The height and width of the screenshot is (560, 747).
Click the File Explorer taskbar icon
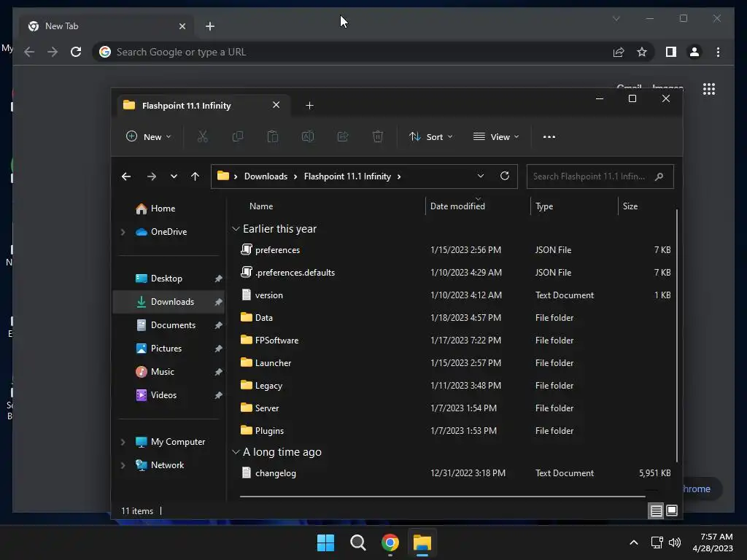(422, 542)
